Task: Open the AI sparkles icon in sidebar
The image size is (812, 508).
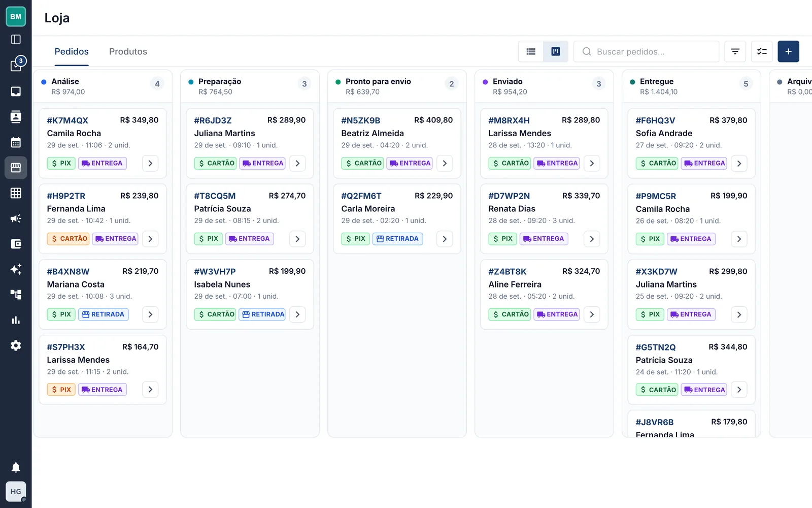Action: (x=16, y=269)
